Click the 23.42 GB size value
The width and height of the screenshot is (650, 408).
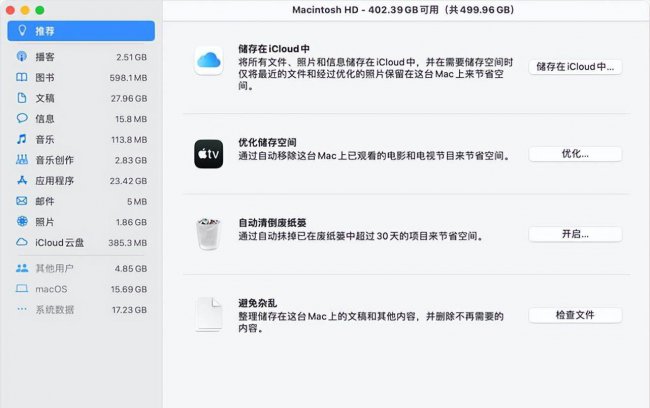click(x=128, y=181)
